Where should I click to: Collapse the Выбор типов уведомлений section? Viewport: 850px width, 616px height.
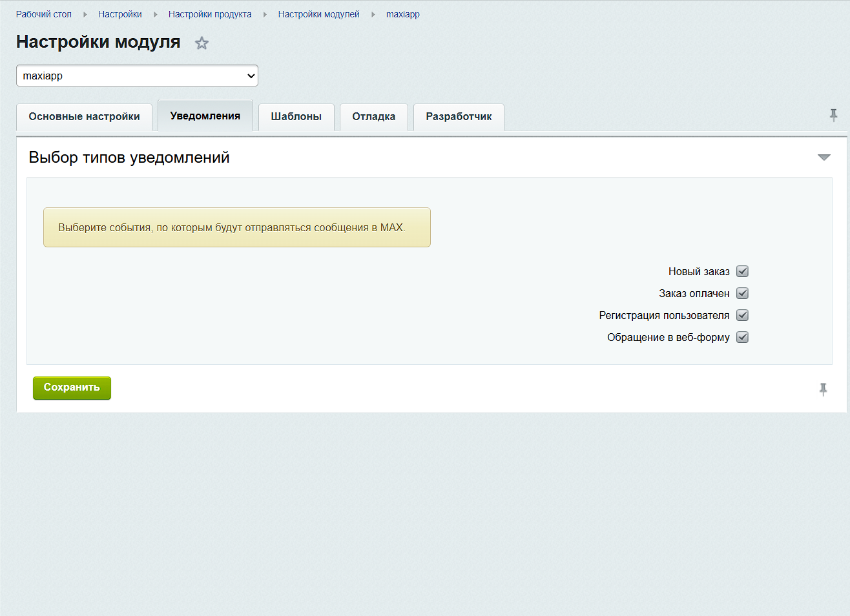point(824,158)
